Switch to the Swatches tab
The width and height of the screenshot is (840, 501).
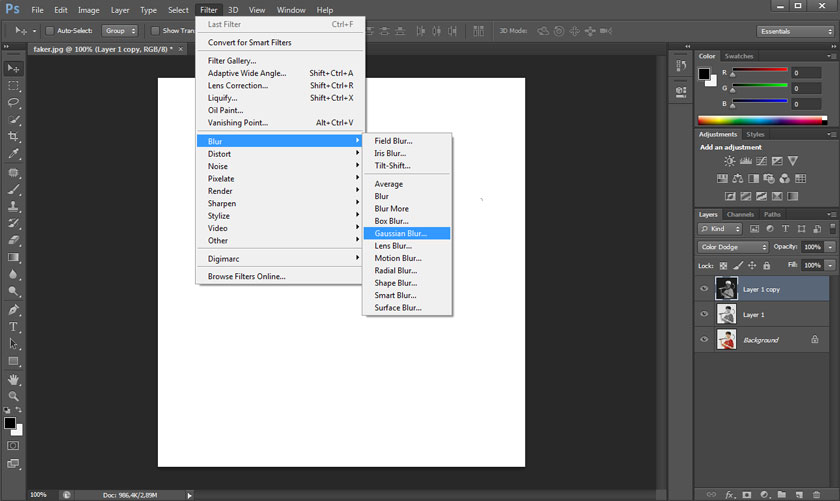click(739, 56)
